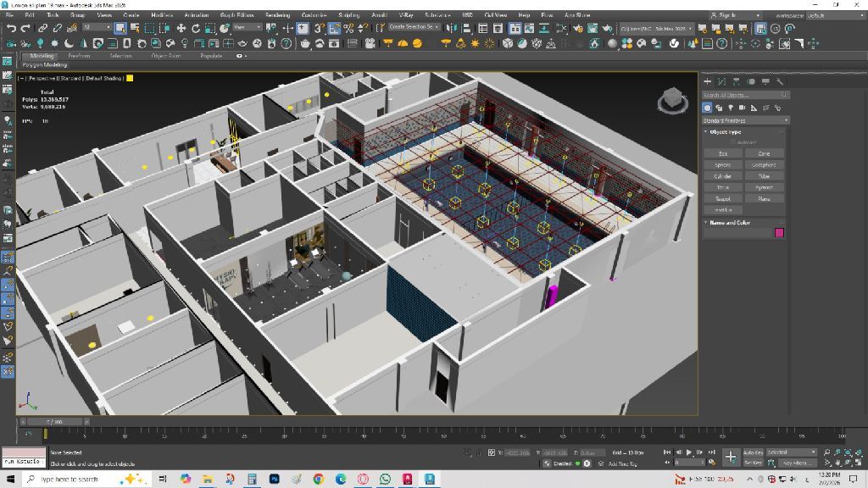Click the ViewCube in the viewport

(673, 102)
